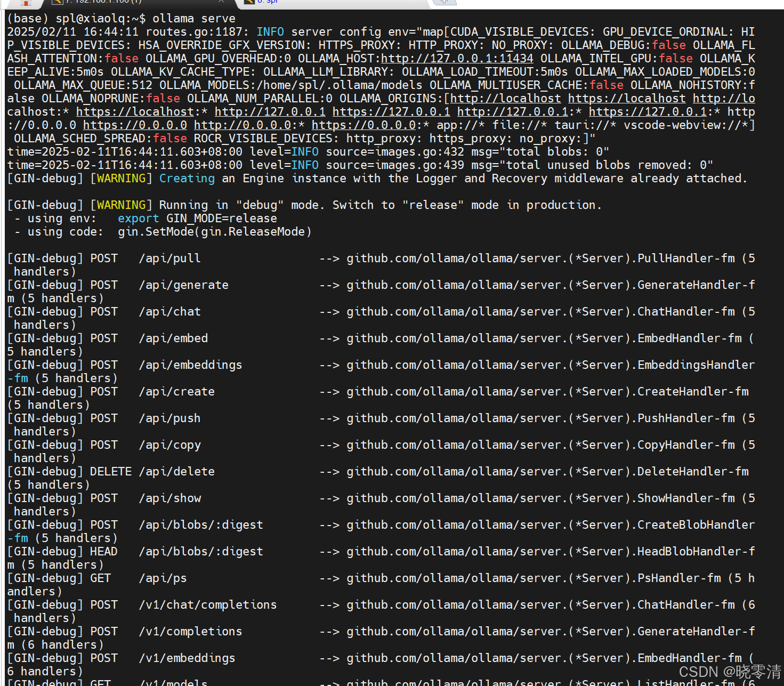Click the PushHandler-fm handler name
The height and width of the screenshot is (686, 784).
(686, 418)
